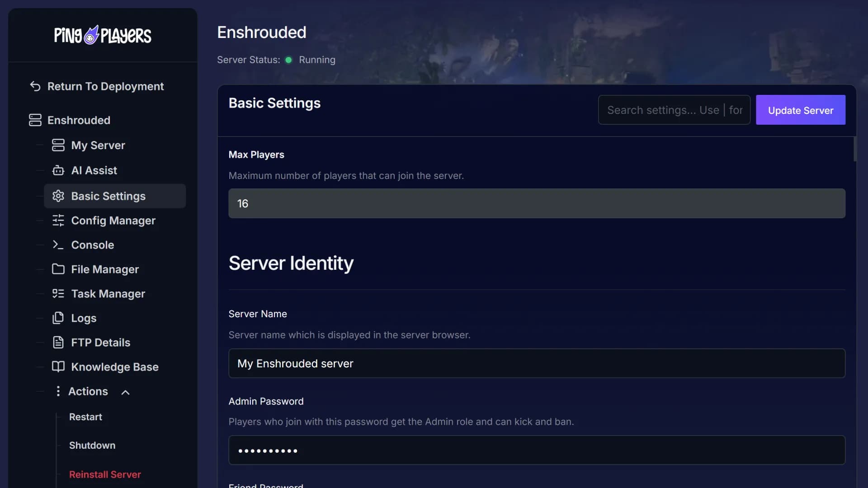Click the My Server icon
Screen dimensions: 868x488
(x=58, y=145)
